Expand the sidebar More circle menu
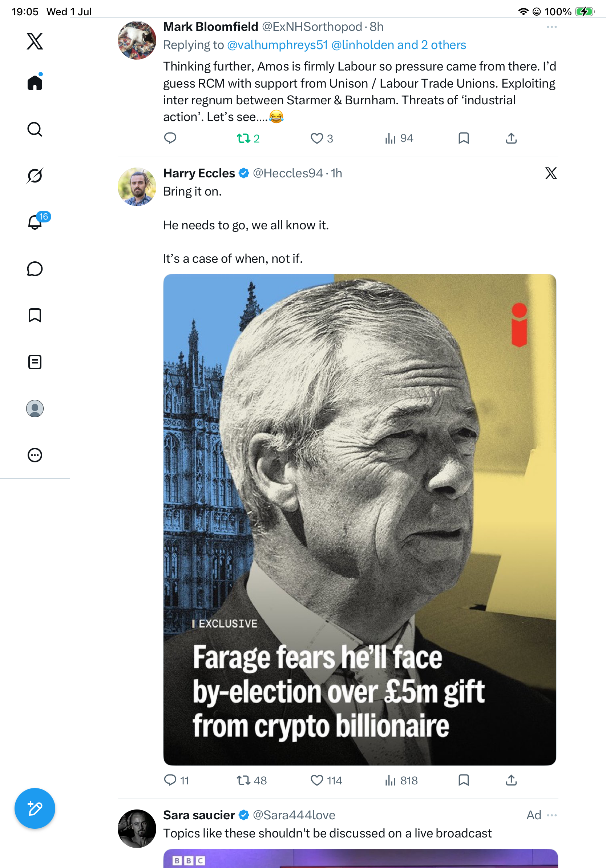 point(35,455)
